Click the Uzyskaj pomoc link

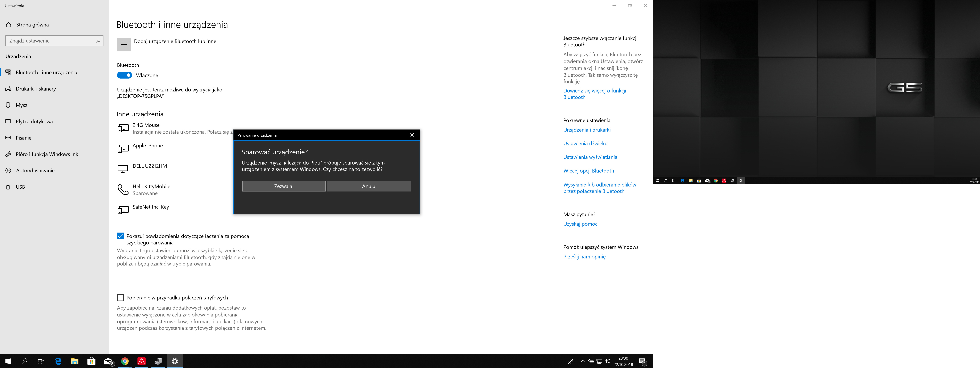coord(580,224)
